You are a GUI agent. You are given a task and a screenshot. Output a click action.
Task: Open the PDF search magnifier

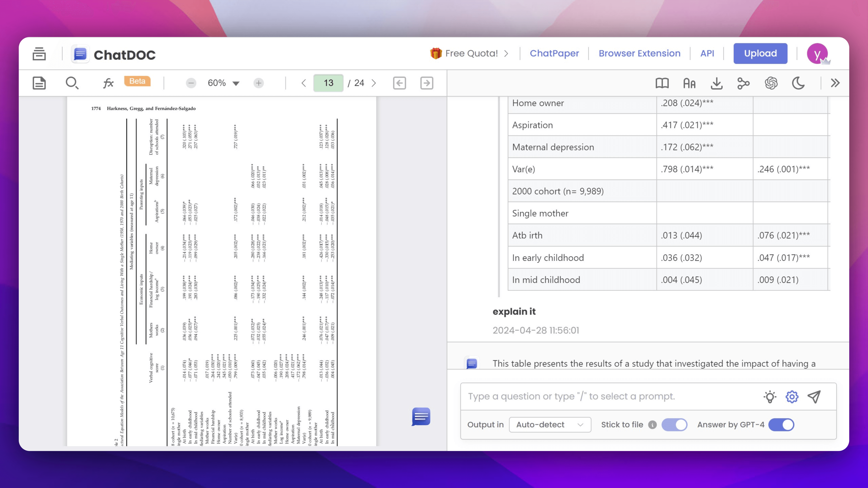72,83
